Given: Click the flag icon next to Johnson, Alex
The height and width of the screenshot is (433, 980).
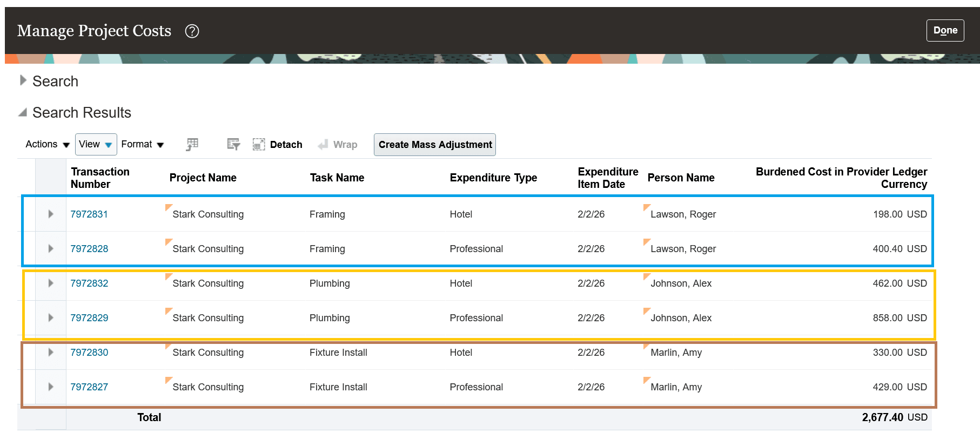Looking at the screenshot, I should [x=646, y=276].
